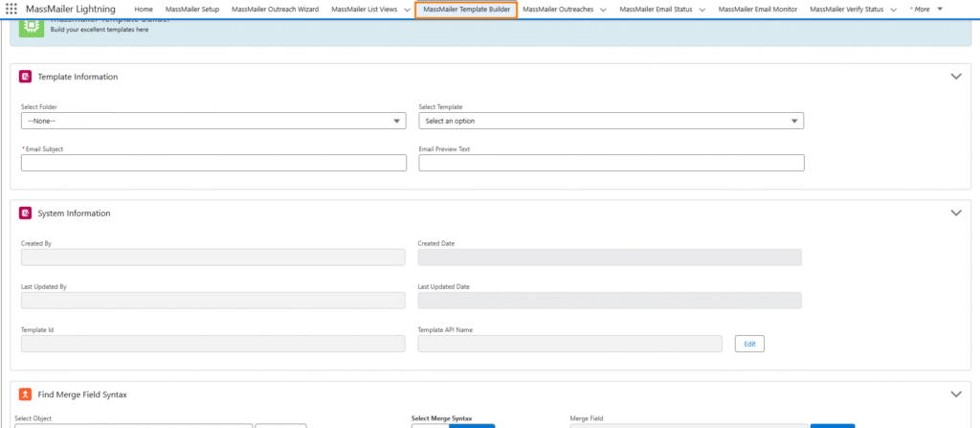Expand the MassMailer List Views tab menu
980x428 pixels.
[407, 10]
